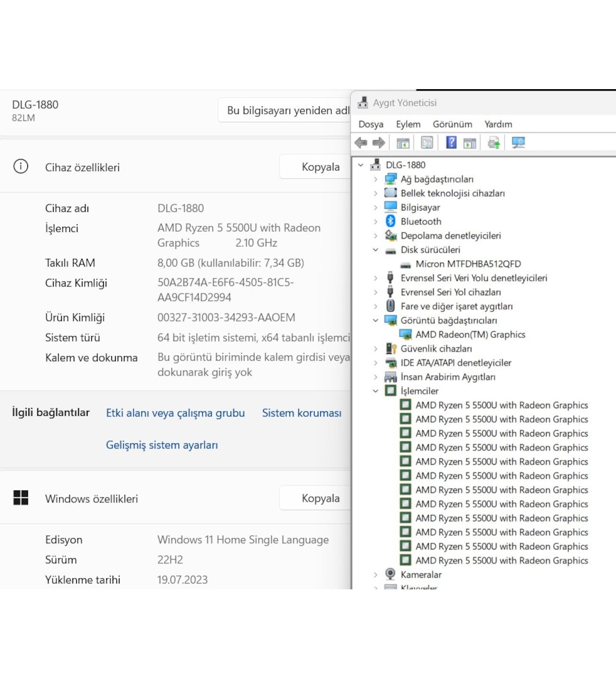Open the Eylem menu
This screenshot has width=616, height=678.
[x=408, y=124]
